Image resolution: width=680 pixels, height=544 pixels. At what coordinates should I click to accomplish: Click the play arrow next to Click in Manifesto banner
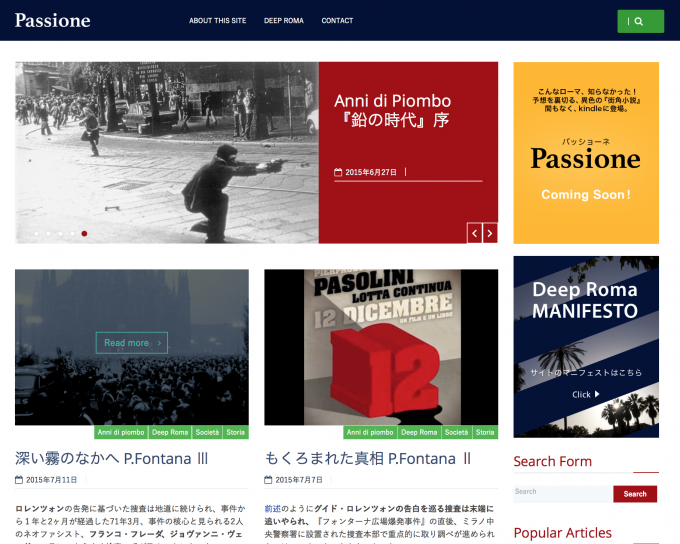pyautogui.click(x=597, y=395)
